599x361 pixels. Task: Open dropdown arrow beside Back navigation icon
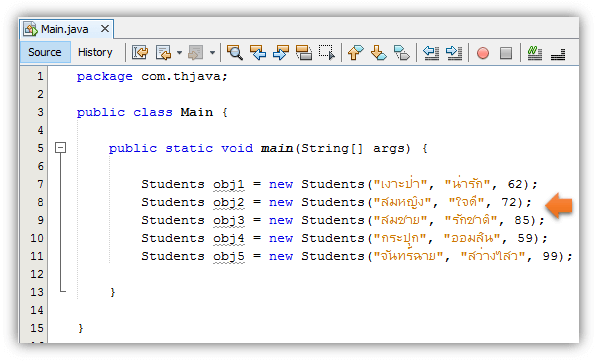pyautogui.click(x=179, y=53)
